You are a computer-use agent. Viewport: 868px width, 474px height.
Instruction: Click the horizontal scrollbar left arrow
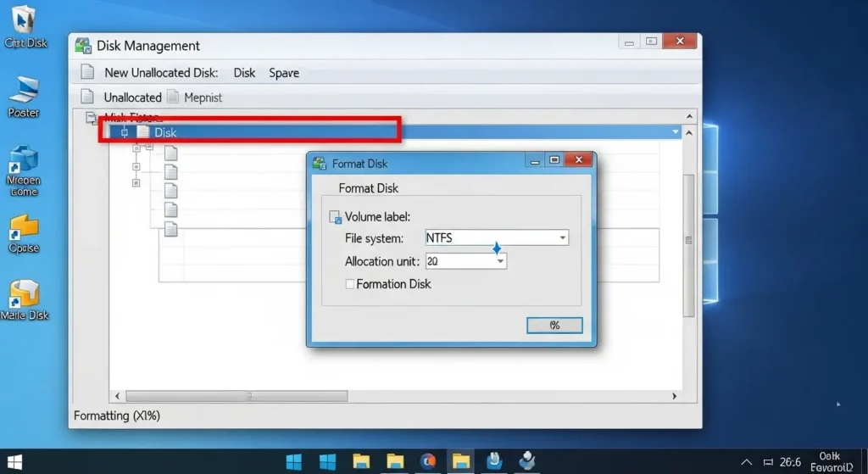[117, 396]
